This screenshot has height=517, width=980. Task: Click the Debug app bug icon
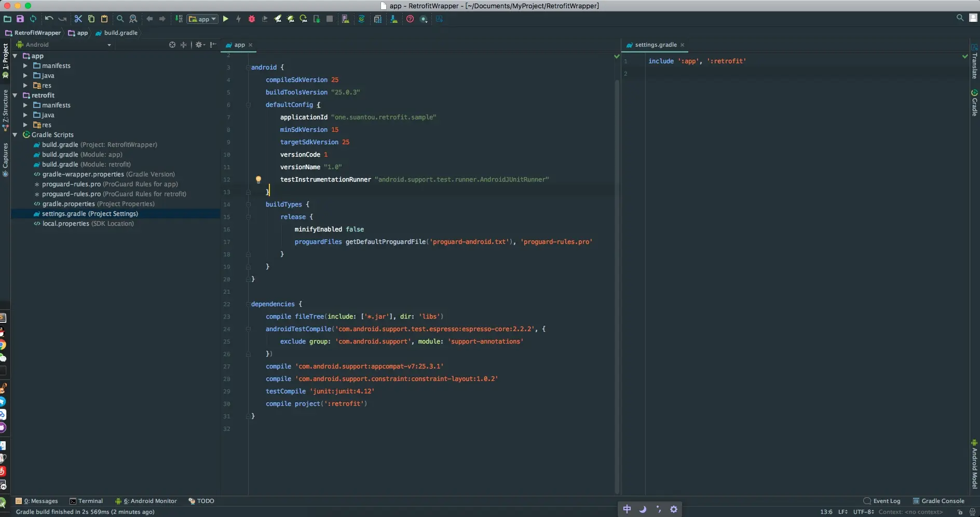tap(252, 19)
